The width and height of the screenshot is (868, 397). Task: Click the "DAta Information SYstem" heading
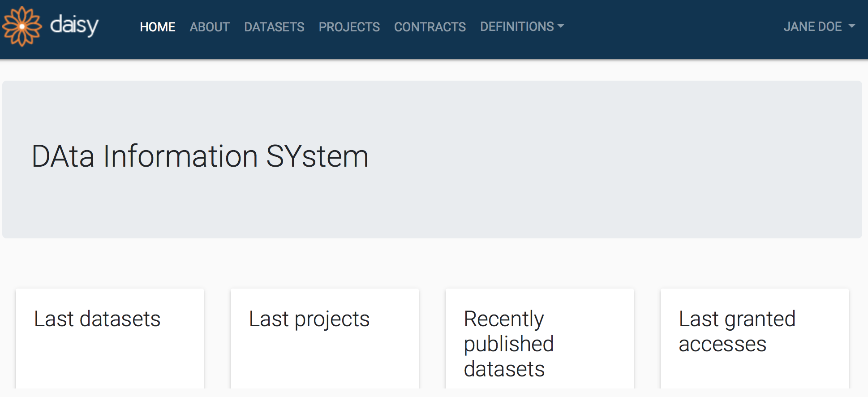(x=200, y=156)
